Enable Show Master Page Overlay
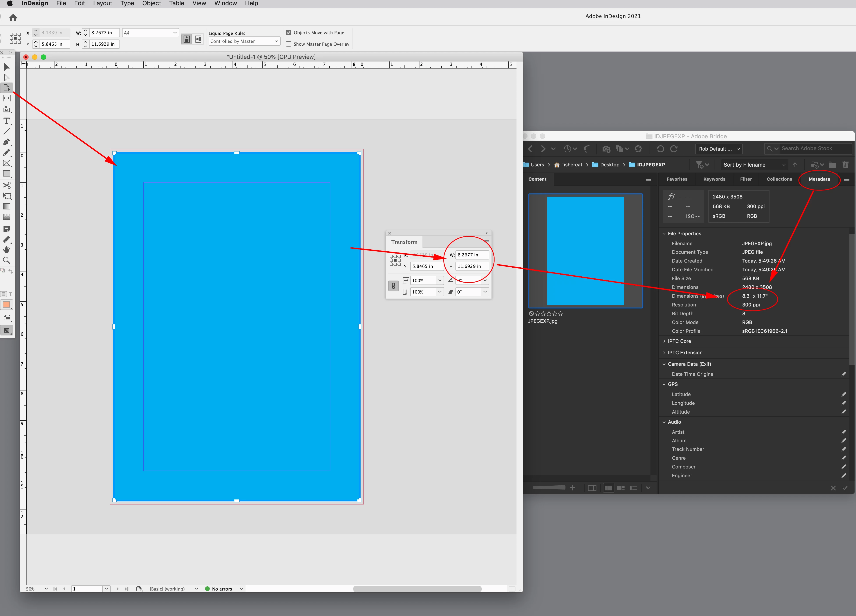This screenshot has width=856, height=616. 289,44
